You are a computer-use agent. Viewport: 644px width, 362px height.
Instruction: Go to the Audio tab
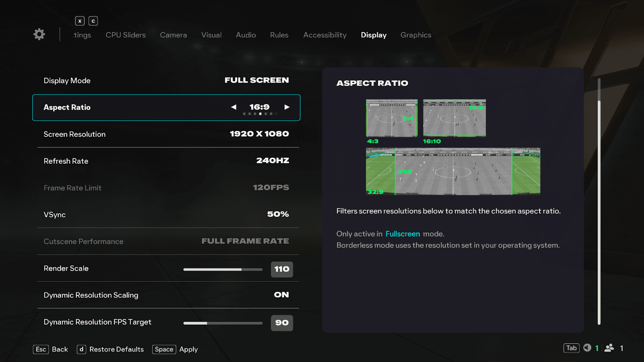pos(246,35)
